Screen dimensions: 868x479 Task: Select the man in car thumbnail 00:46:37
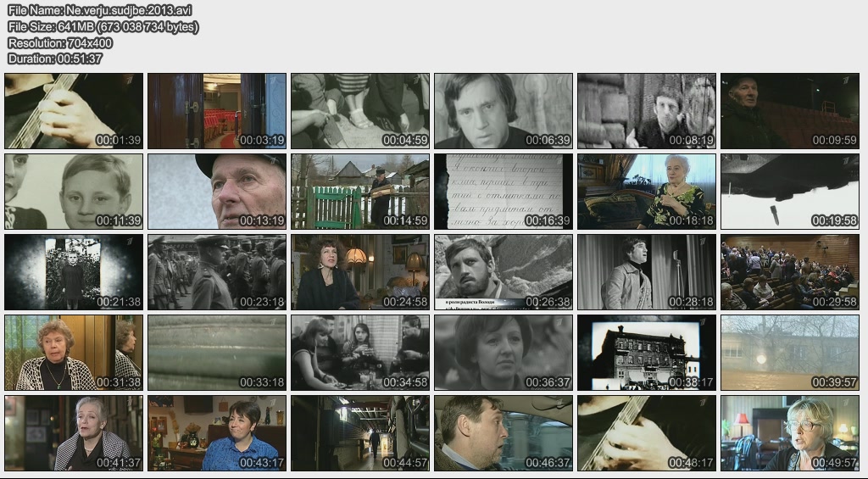click(x=504, y=433)
